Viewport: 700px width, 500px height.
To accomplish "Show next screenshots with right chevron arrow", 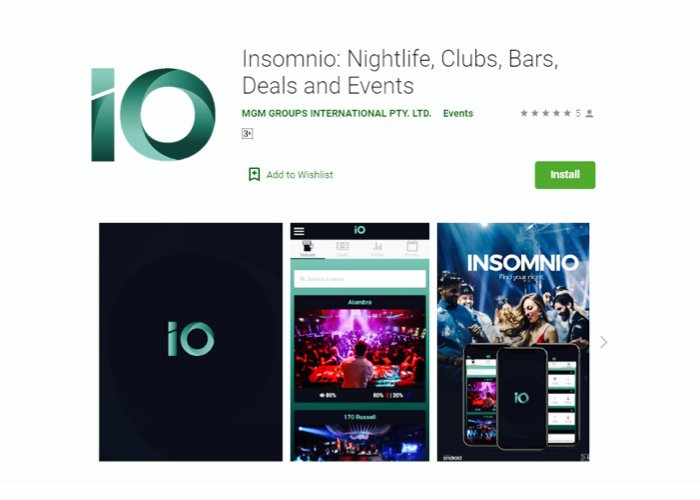I will click(604, 342).
